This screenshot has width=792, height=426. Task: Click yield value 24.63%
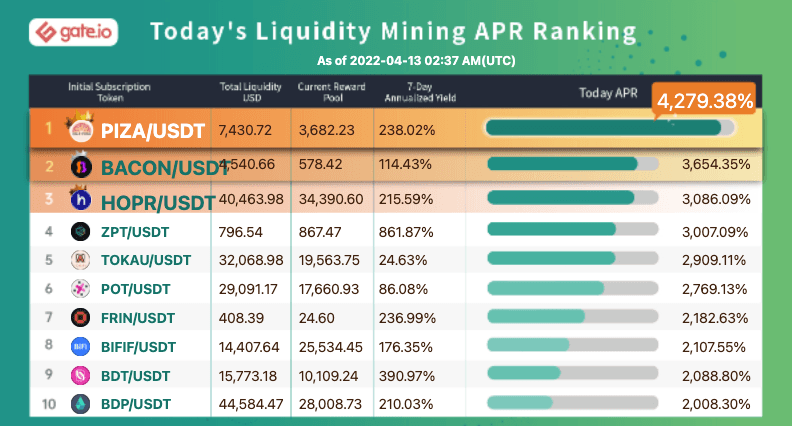click(x=403, y=260)
